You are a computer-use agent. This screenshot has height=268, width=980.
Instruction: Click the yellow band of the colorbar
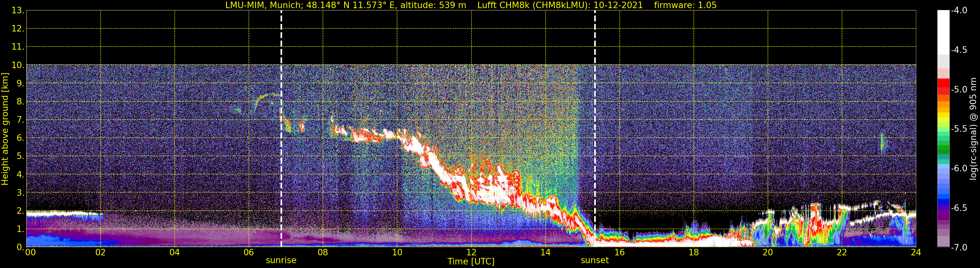(943, 115)
